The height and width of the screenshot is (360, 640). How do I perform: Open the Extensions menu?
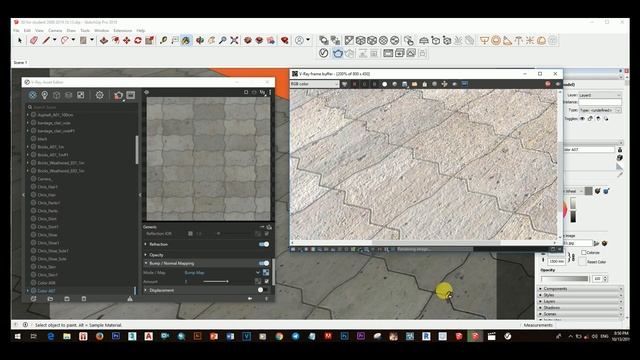pyautogui.click(x=122, y=31)
